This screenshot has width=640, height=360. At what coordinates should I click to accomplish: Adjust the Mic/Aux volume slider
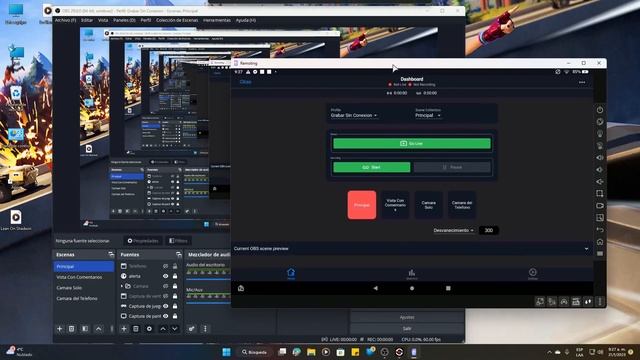pos(208,303)
